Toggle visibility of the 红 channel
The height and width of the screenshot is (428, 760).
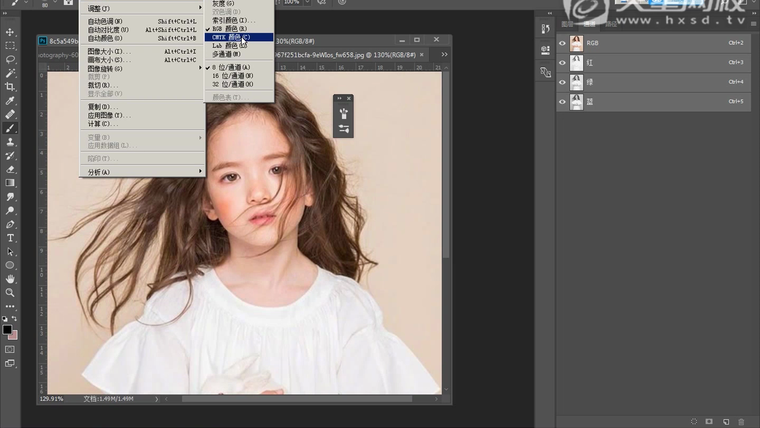click(562, 62)
